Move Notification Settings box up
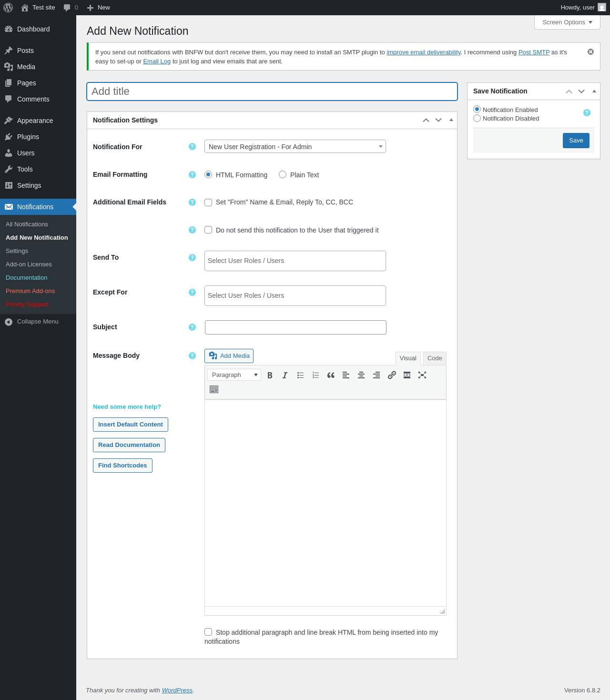 coord(426,120)
